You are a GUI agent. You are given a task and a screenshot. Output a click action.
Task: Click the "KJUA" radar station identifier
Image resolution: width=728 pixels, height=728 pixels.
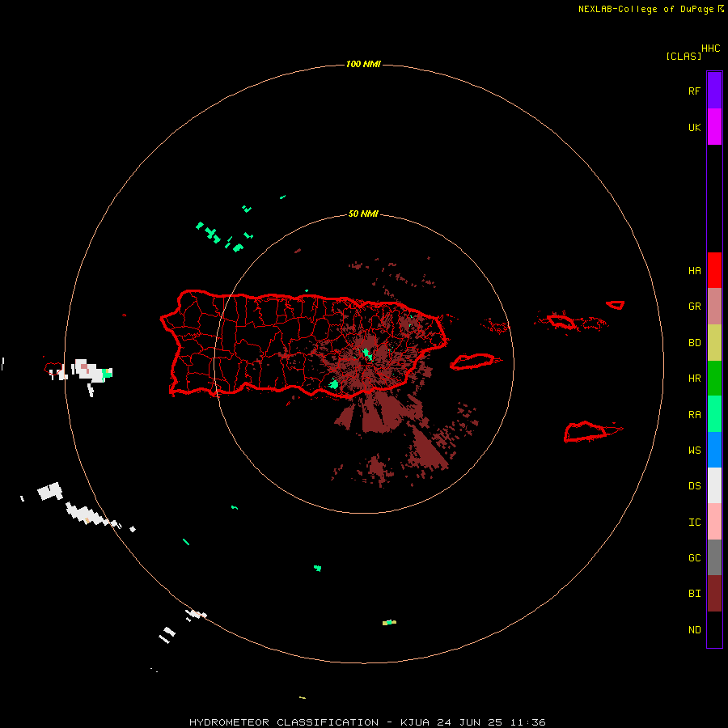pyautogui.click(x=415, y=722)
